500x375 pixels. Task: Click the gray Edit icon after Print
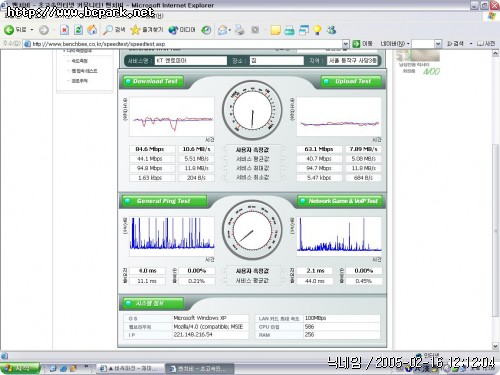coord(255,30)
